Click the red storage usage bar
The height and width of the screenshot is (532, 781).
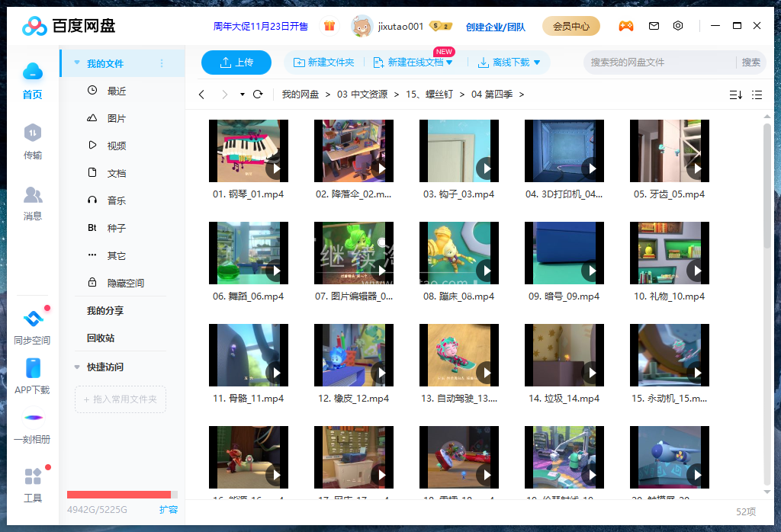(119, 495)
